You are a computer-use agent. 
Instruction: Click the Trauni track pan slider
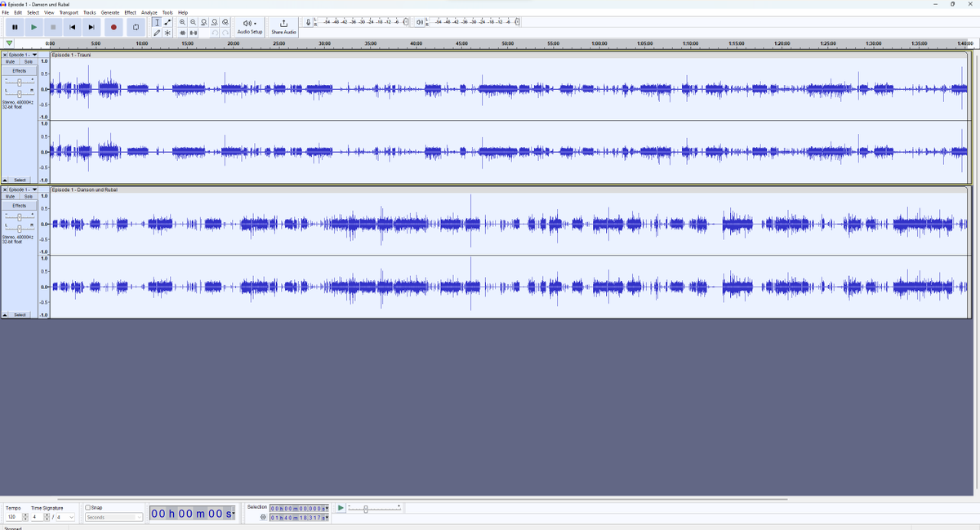(x=20, y=93)
